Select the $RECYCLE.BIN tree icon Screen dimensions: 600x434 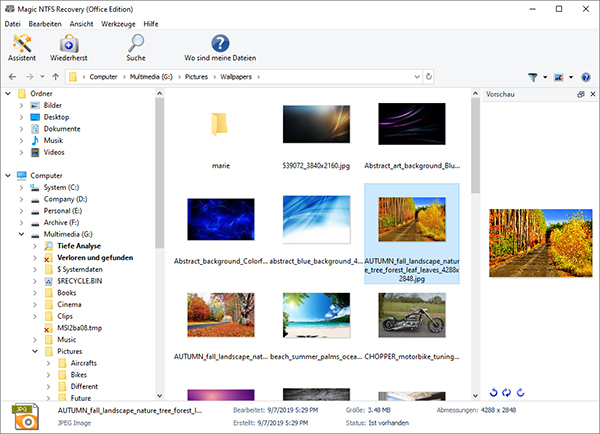click(49, 281)
